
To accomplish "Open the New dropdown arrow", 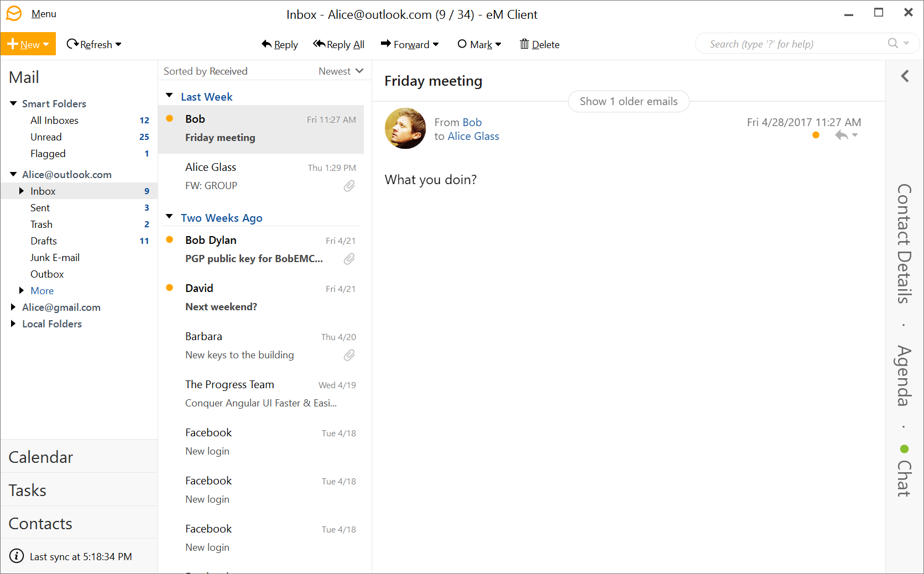I will 46,44.
